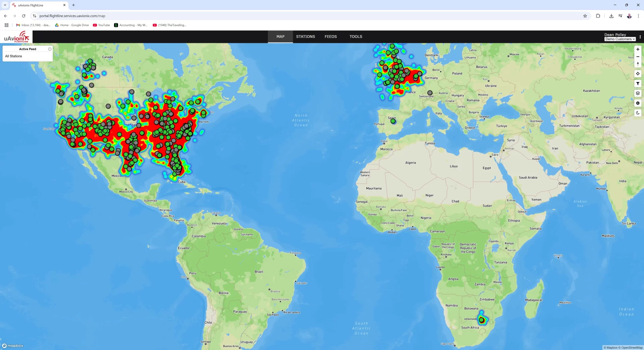
Task: Open the browser extensions menu
Action: coord(598,16)
